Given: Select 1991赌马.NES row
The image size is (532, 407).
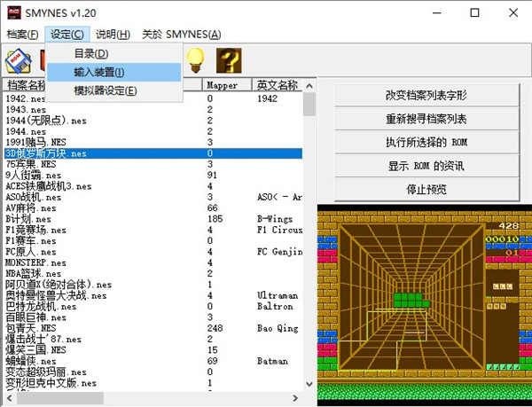Looking at the screenshot, I should (153, 142).
